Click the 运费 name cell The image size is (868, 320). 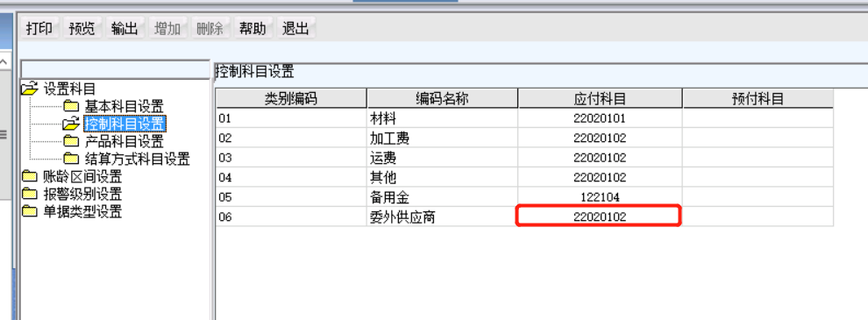point(442,158)
